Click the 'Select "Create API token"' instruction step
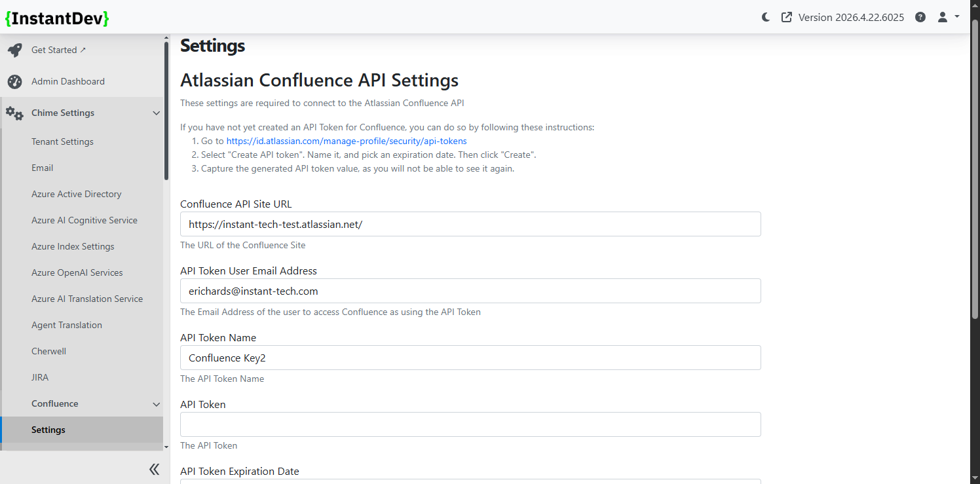The image size is (980, 484). (369, 155)
